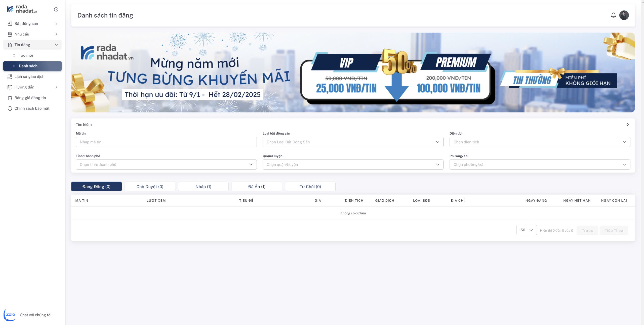Click the Chính sách bảo mật shield icon
Viewport: 644px width, 325px height.
click(10, 109)
